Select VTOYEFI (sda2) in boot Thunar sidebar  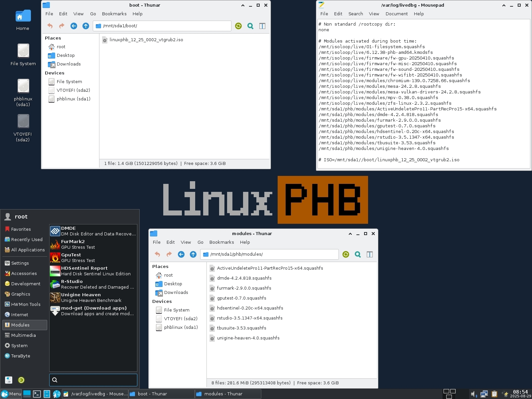(x=70, y=90)
